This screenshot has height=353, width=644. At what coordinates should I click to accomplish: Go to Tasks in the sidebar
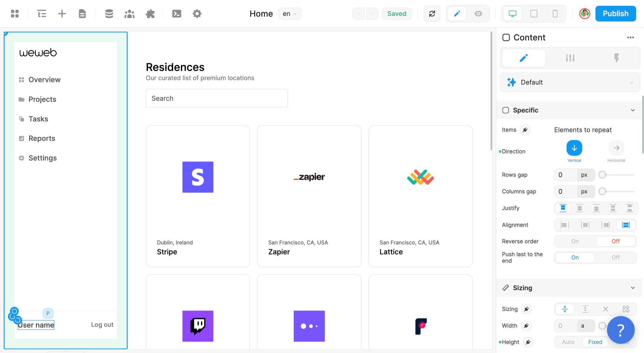[34, 119]
